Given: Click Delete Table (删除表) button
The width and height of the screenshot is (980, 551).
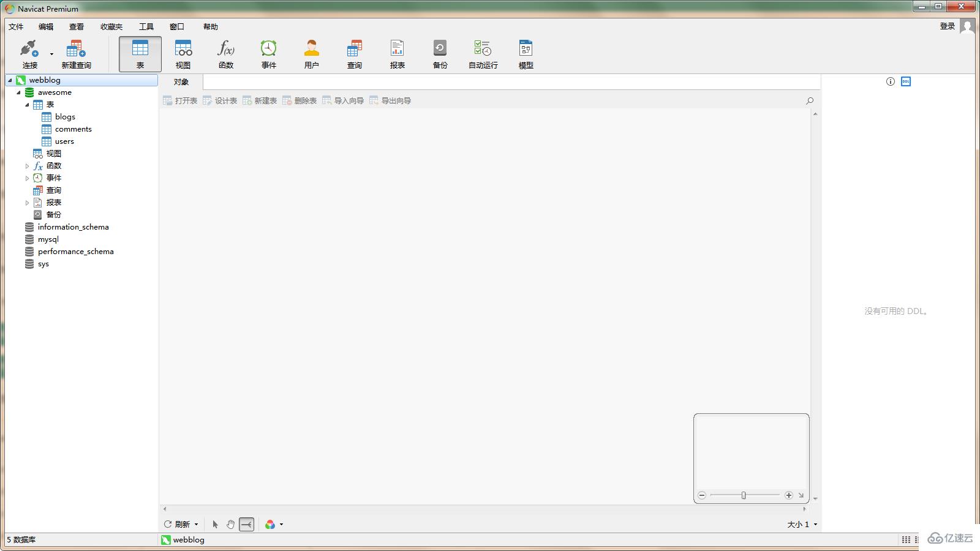Looking at the screenshot, I should coord(300,100).
